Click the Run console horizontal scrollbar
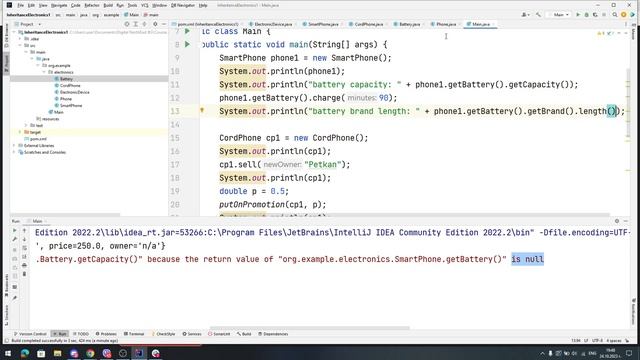Screen dimensions: 640x360 309,328
